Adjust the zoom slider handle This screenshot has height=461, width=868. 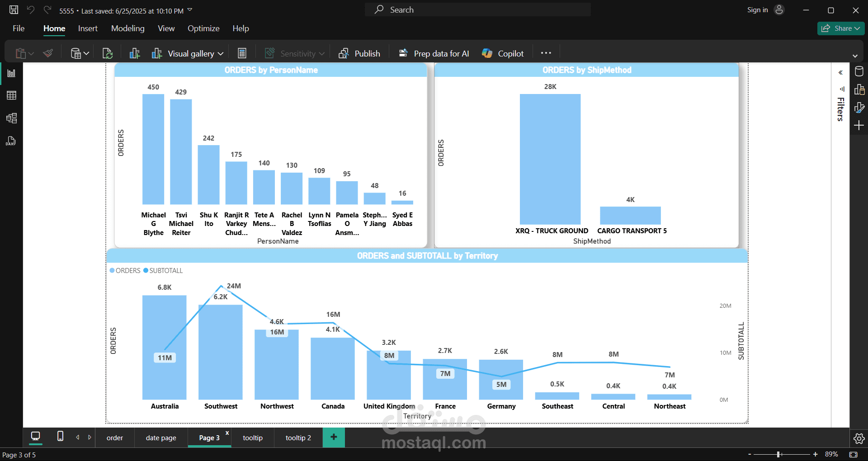coord(778,454)
